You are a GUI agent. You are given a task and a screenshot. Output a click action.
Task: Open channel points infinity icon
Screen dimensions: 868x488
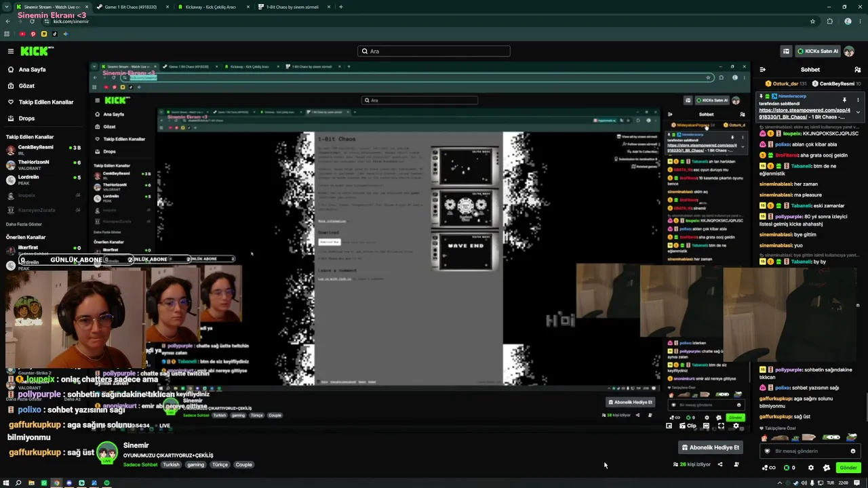pyautogui.click(x=769, y=468)
